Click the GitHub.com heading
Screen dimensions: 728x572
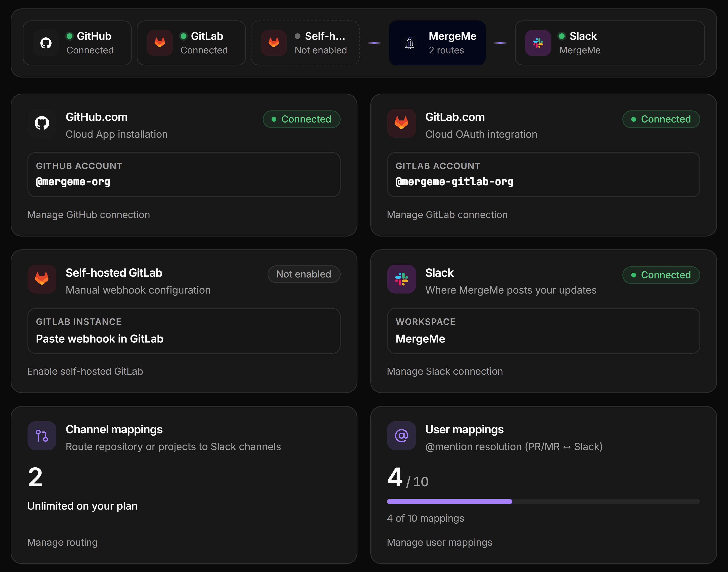click(96, 117)
